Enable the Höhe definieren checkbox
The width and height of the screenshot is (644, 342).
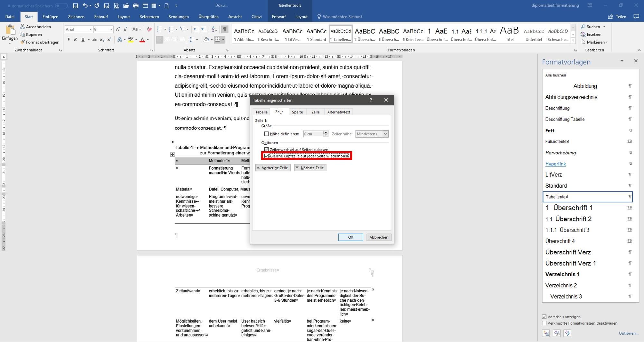click(x=266, y=134)
